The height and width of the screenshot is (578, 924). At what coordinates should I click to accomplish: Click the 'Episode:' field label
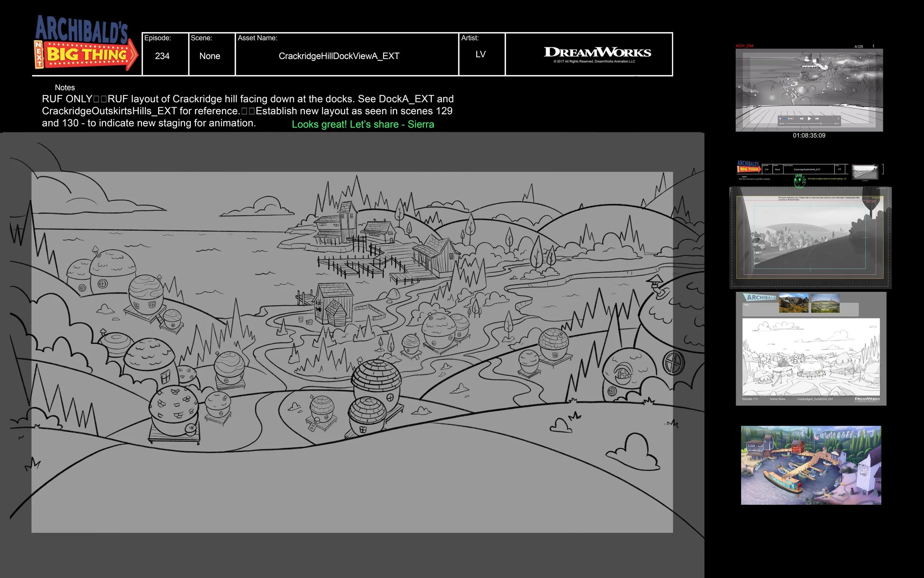[x=158, y=38]
